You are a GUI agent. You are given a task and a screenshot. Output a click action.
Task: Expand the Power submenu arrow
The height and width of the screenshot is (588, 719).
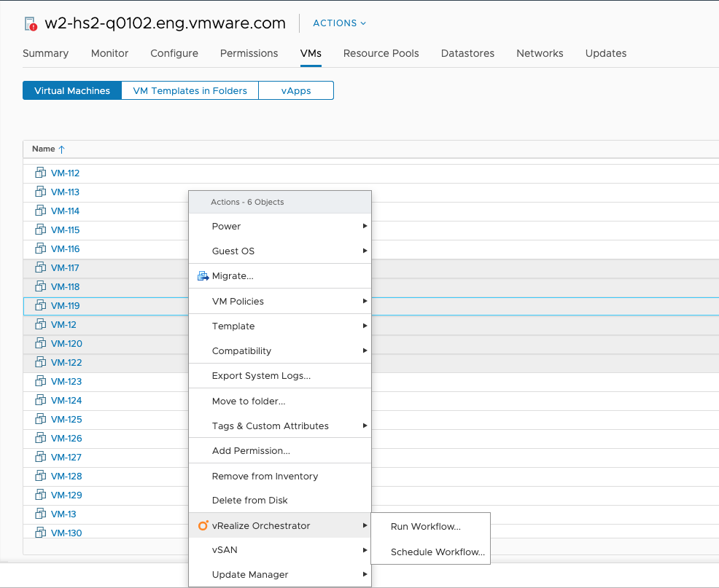[x=365, y=227]
